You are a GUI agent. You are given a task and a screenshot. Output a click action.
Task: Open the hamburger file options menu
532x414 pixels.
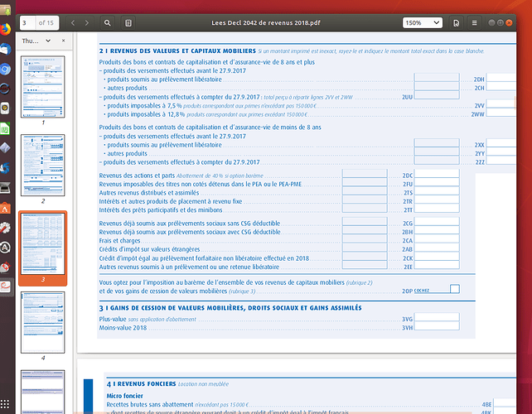[474, 22]
